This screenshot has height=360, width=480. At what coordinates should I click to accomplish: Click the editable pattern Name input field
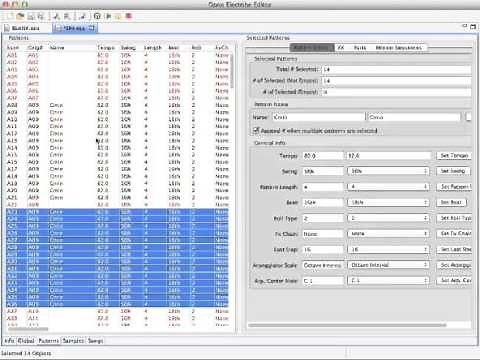click(413, 117)
